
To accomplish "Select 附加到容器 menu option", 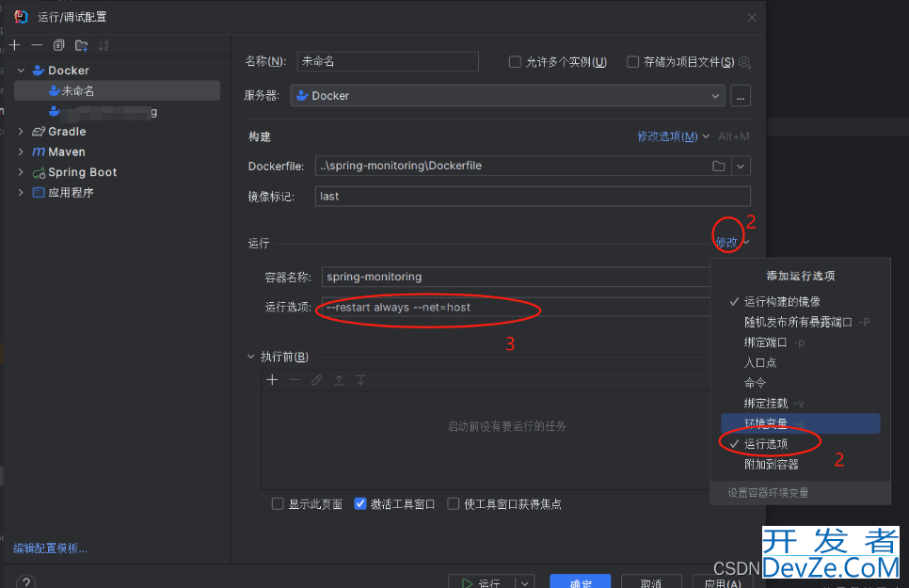I will click(800, 465).
